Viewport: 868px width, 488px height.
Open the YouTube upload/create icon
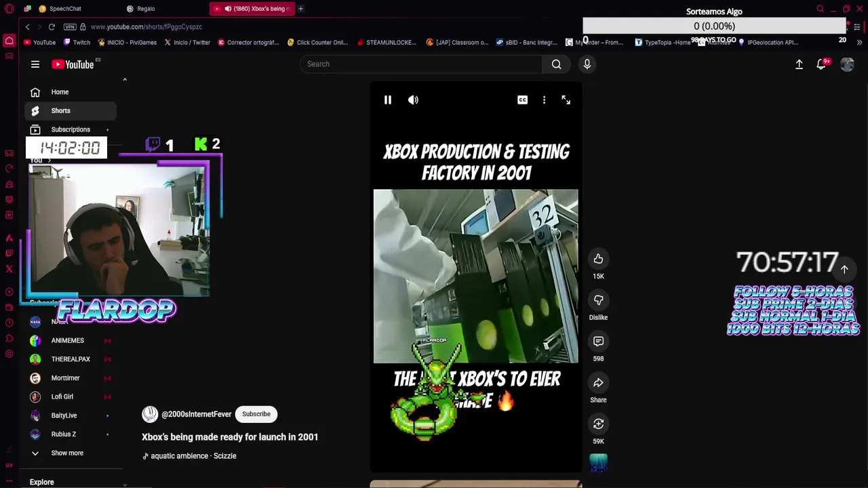click(x=799, y=64)
